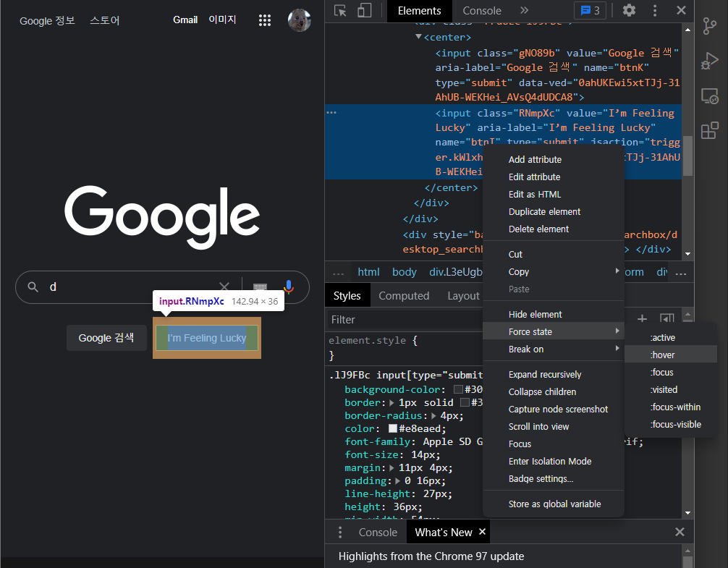Viewport: 728px width, 568px height.
Task: Choose Store as global variable
Action: pos(554,504)
